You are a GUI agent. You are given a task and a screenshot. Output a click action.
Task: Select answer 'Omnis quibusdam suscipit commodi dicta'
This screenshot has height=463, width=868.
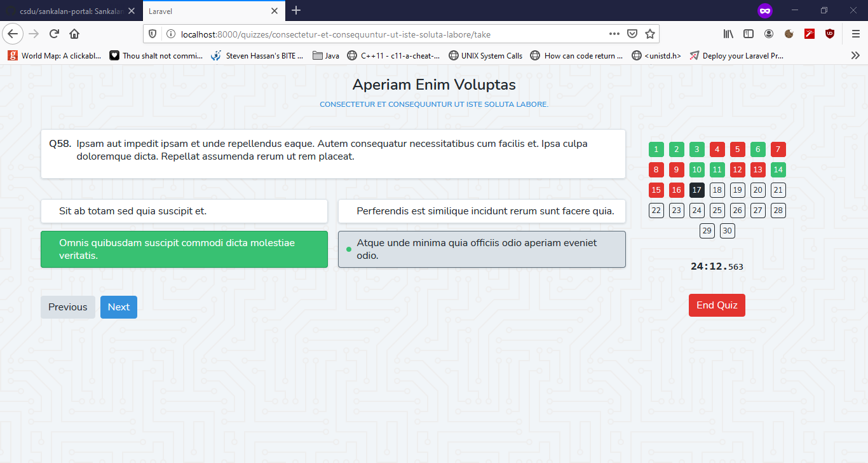click(x=184, y=249)
